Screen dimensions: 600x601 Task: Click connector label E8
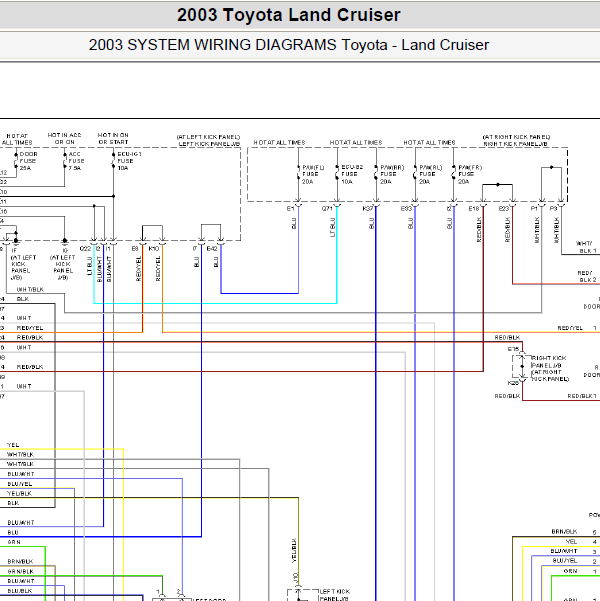tap(135, 249)
